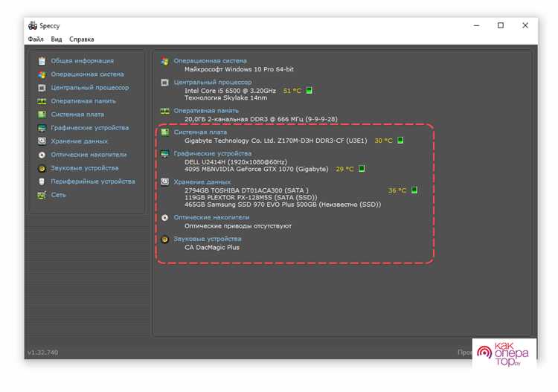Open the Вид menu

[x=57, y=39]
